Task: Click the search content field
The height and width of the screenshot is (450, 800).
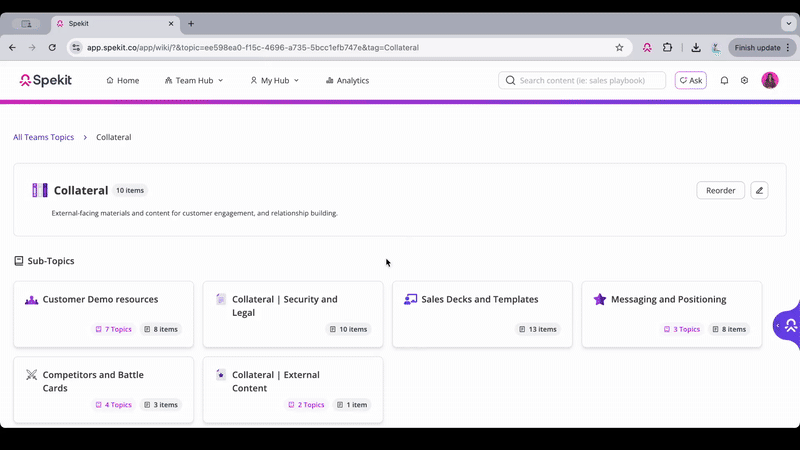Action: [582, 80]
